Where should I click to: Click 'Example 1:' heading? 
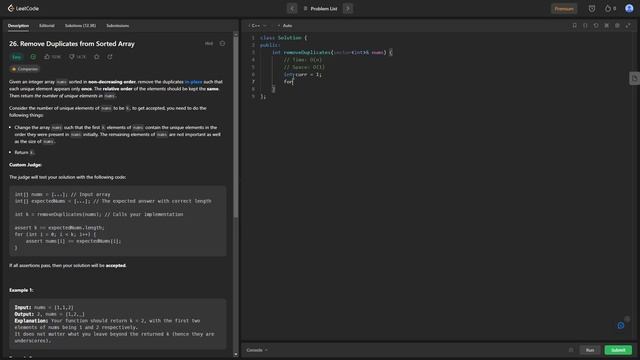click(21, 290)
